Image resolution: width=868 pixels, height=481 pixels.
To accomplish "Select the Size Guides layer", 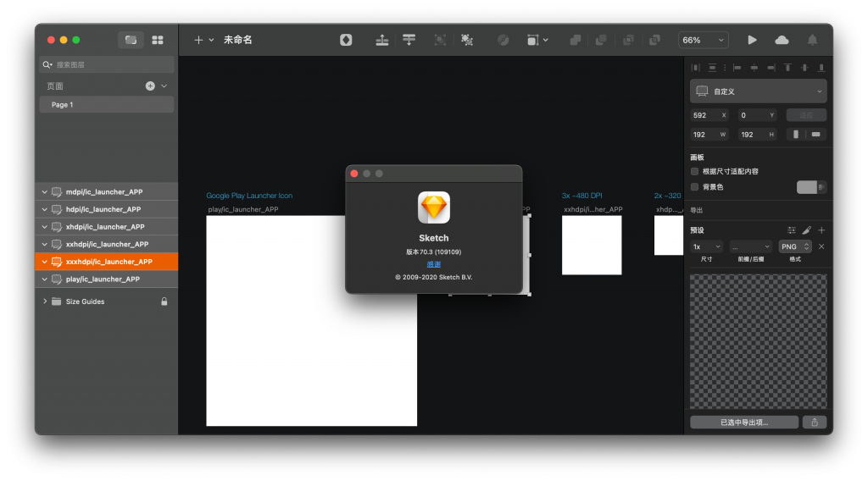I will point(106,301).
